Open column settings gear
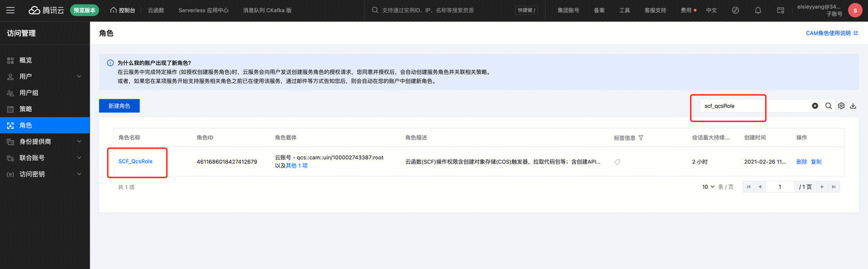Viewport: 868px width, 269px height. click(841, 106)
